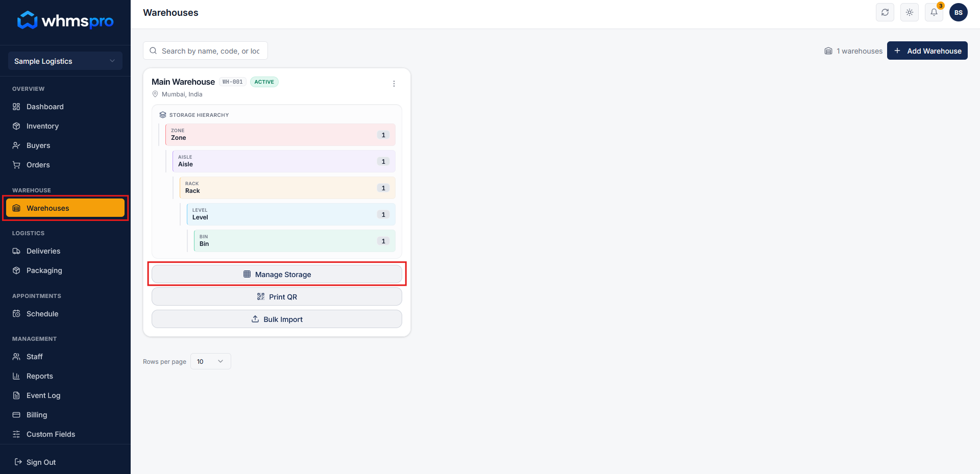Image resolution: width=980 pixels, height=474 pixels.
Task: Open Custom Fields settings
Action: (65, 434)
